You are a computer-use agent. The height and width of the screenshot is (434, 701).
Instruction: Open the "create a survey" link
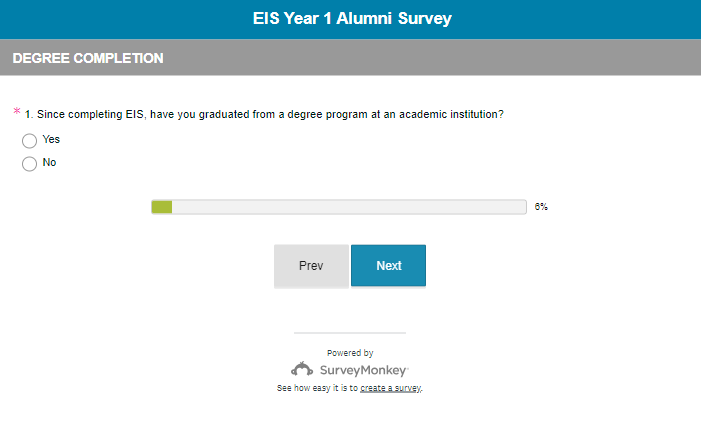tap(391, 388)
